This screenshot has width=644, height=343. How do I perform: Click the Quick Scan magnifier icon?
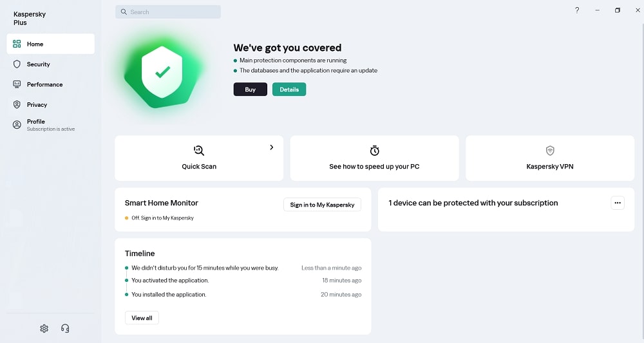(199, 150)
